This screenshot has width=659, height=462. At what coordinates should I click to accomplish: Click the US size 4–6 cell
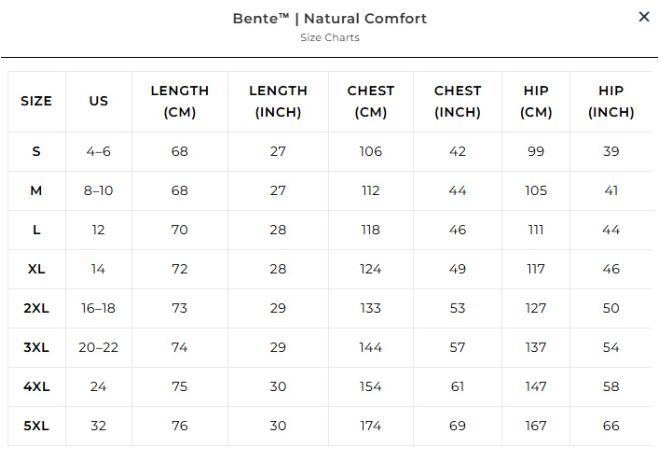98,151
